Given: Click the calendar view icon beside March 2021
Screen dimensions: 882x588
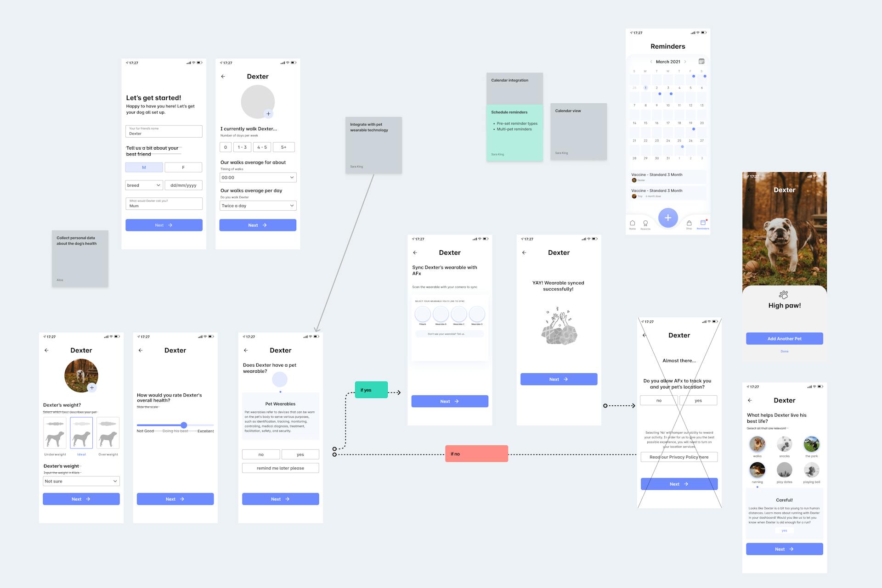Looking at the screenshot, I should click(x=701, y=62).
